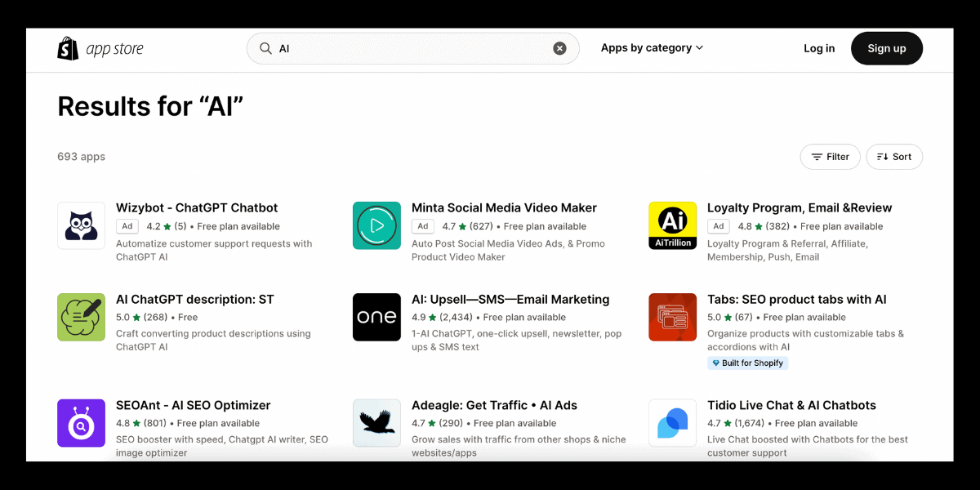The height and width of the screenshot is (490, 980).
Task: Open the Shopify app store logo
Action: [100, 49]
